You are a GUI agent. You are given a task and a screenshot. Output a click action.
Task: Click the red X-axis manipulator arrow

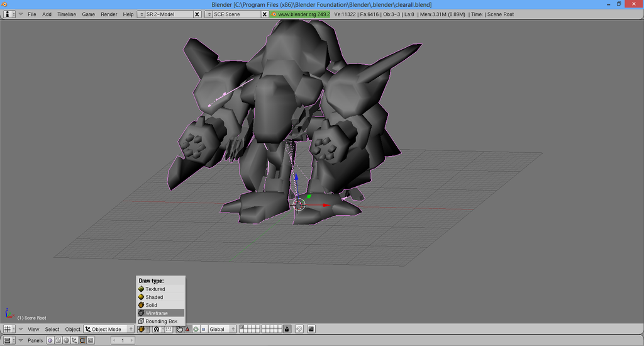click(x=326, y=205)
